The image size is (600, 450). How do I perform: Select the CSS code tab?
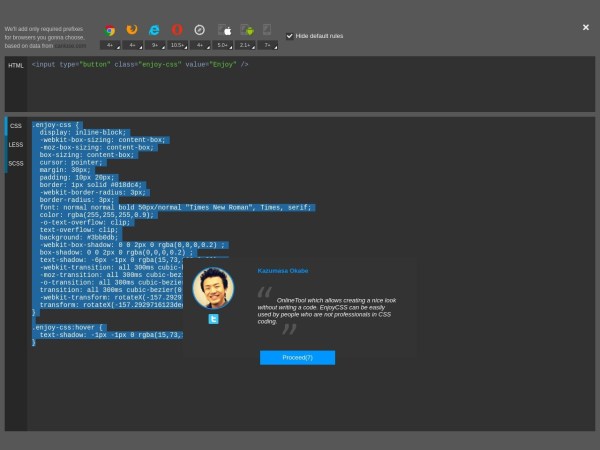(x=16, y=126)
